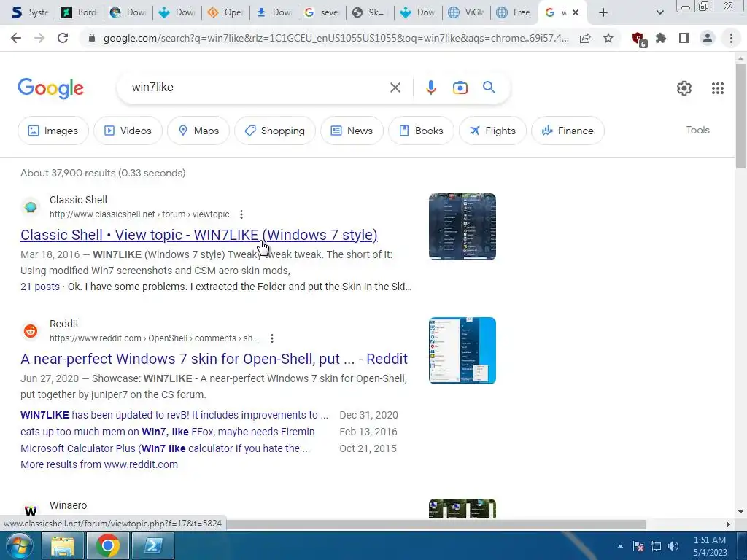Open the search Tools options
This screenshot has height=560, width=747.
pyautogui.click(x=697, y=130)
